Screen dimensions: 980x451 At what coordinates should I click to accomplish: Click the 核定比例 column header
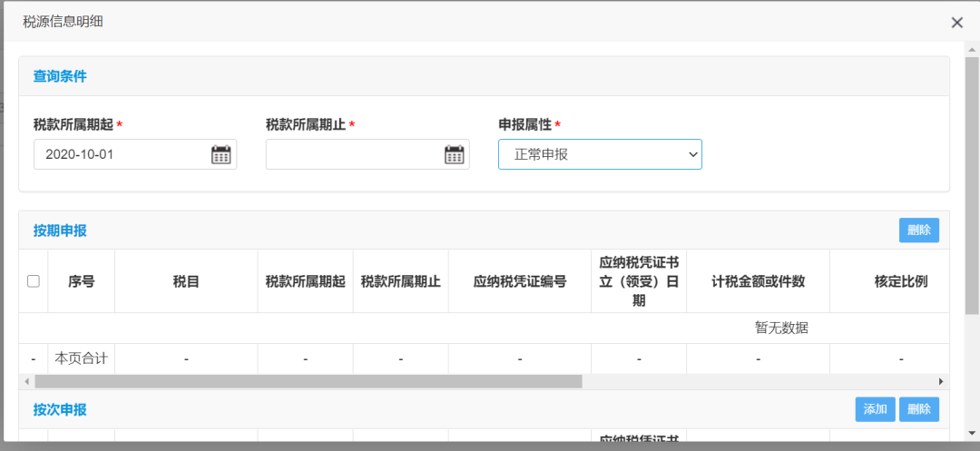[x=900, y=281]
